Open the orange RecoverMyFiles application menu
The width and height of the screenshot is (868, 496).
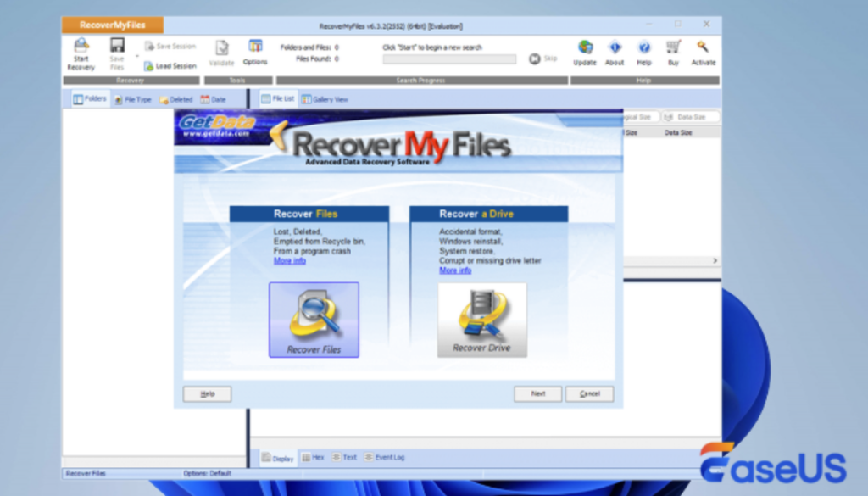click(x=113, y=25)
